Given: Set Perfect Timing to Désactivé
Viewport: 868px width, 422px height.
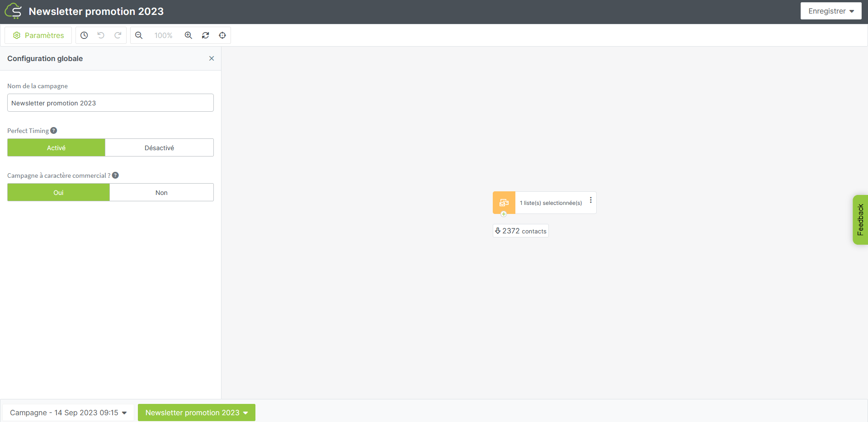Looking at the screenshot, I should (159, 147).
